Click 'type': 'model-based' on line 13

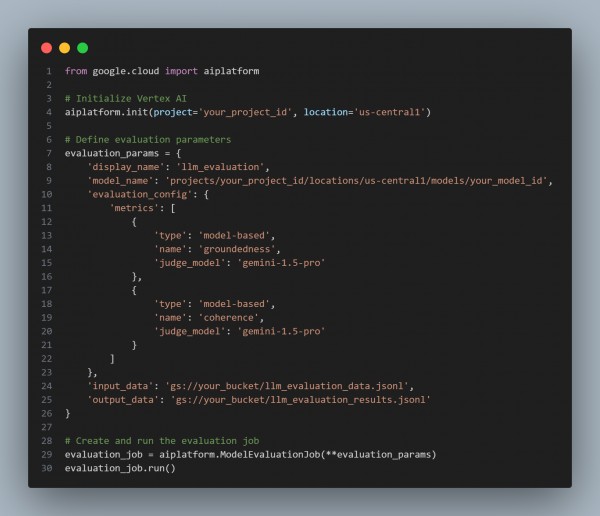214,235
